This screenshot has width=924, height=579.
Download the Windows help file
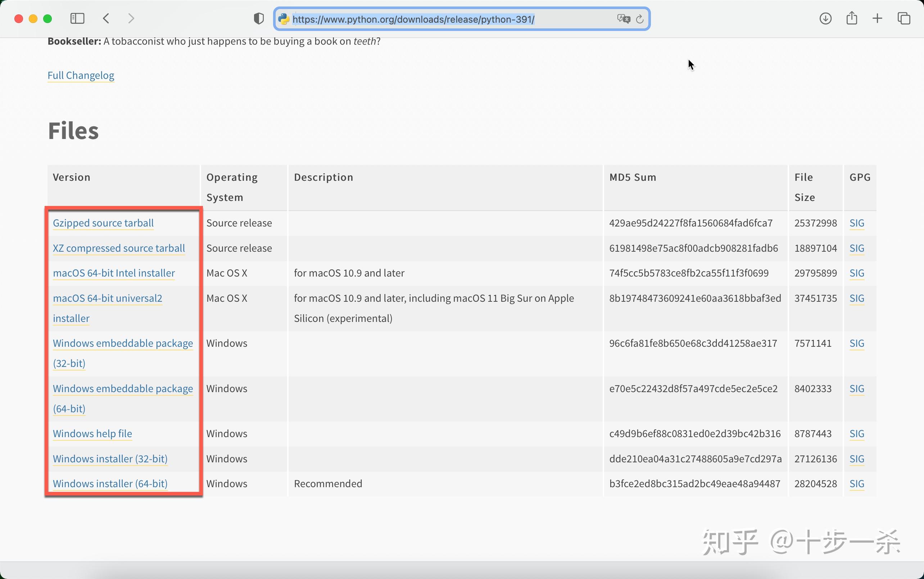92,434
